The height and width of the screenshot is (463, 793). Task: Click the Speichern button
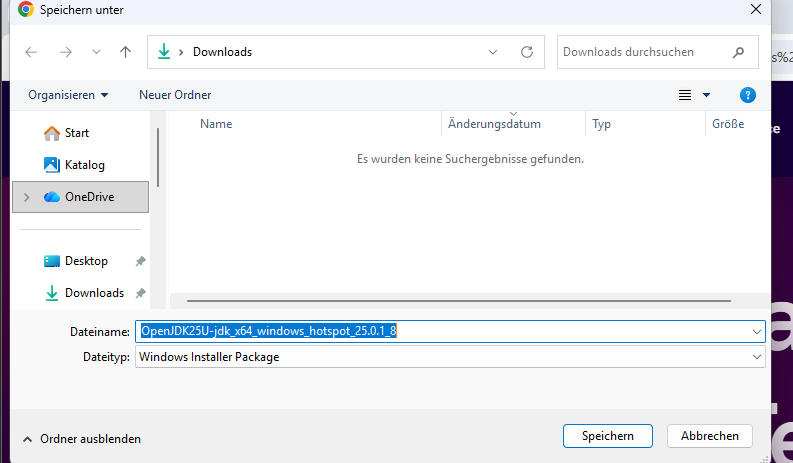click(608, 436)
